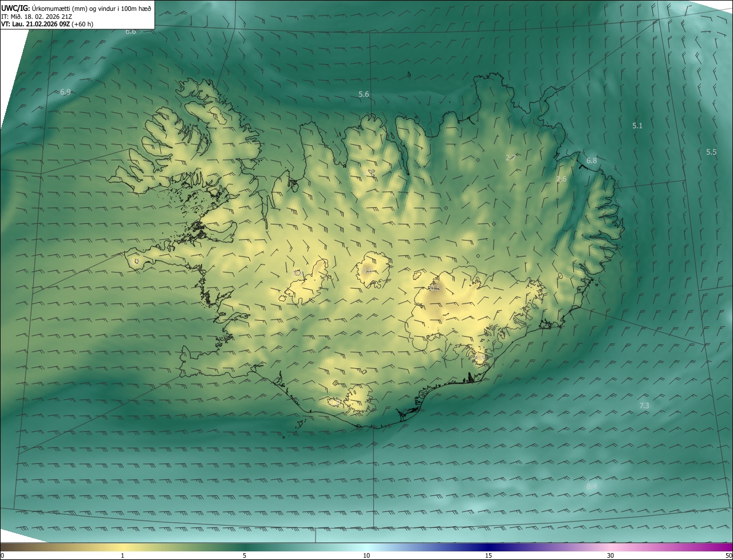Click the 6.9 value label on the map
The width and height of the screenshot is (733, 560).
click(65, 92)
